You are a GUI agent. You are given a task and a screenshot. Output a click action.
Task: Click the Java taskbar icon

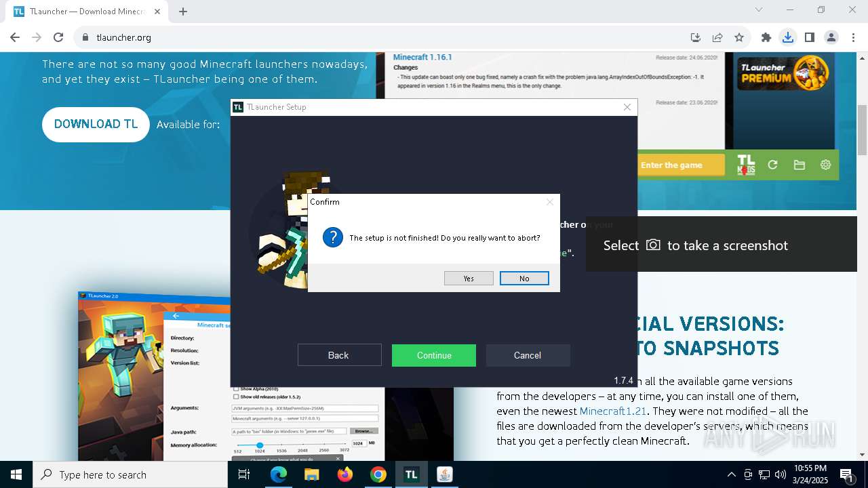pos(444,474)
